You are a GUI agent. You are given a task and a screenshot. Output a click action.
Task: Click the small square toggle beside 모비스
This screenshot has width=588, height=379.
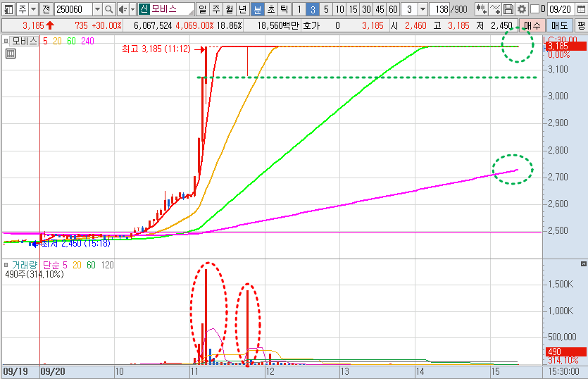click(6, 41)
